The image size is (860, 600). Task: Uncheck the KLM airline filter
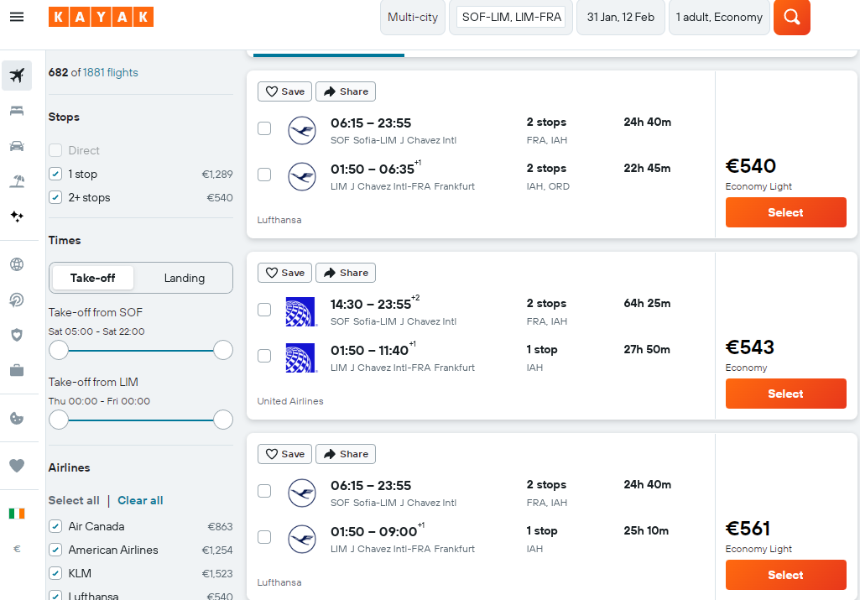pyautogui.click(x=55, y=574)
